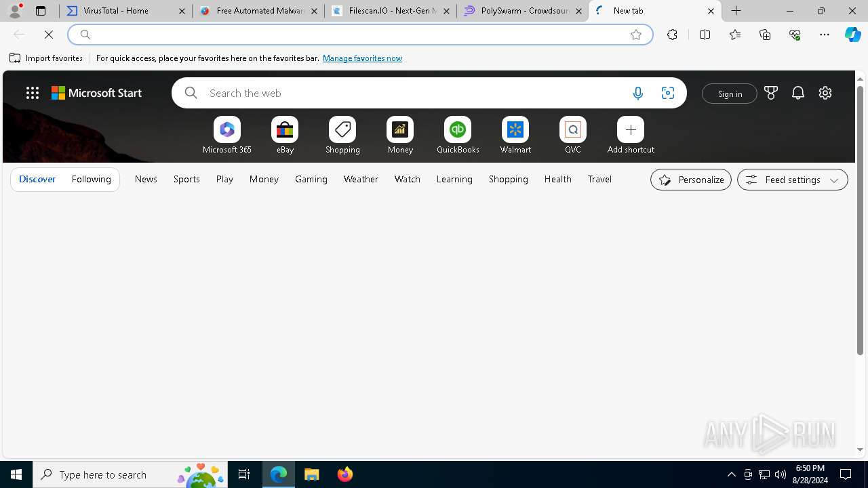868x488 pixels.
Task: Close the New tab tab
Action: click(x=711, y=11)
